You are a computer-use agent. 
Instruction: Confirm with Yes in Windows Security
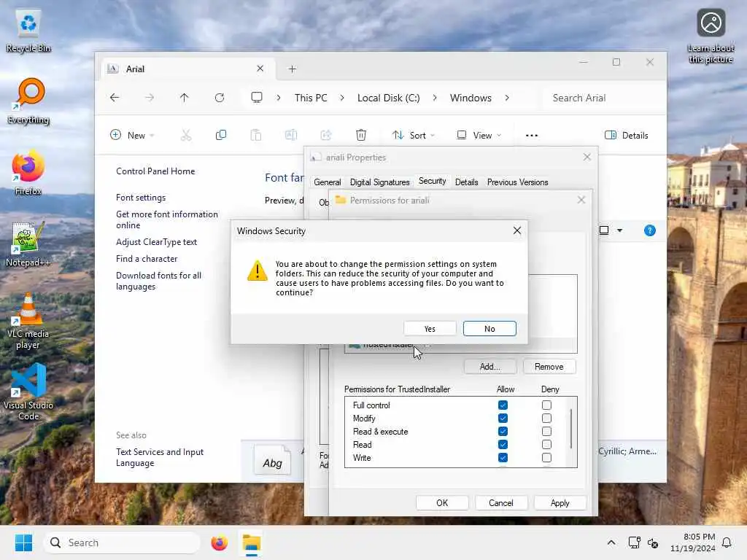(430, 329)
